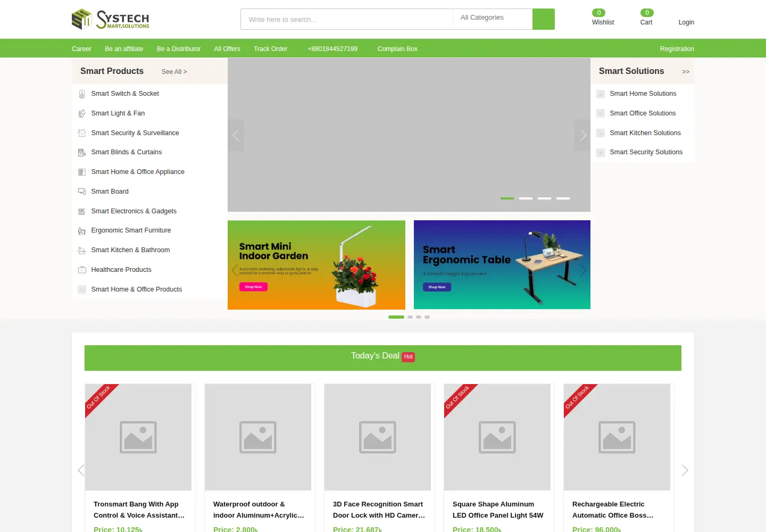Viewport: 766px width, 532px height.
Task: Click the green search button
Action: point(544,19)
